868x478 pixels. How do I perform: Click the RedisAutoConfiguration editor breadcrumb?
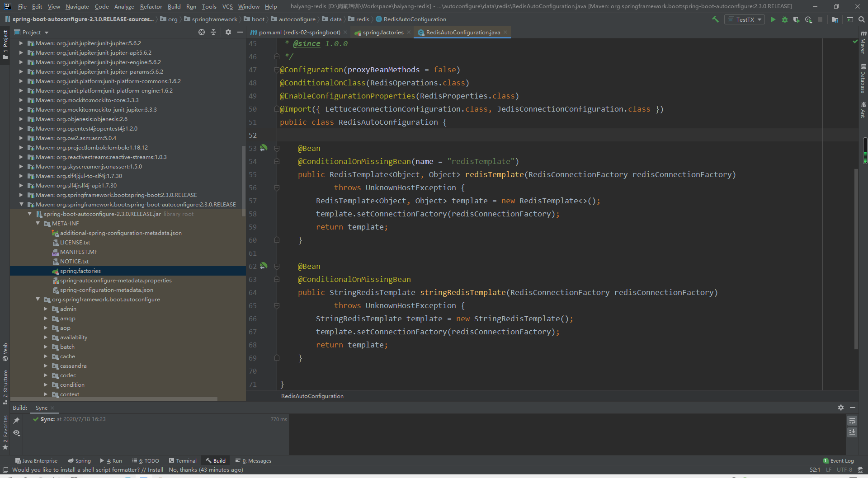312,396
